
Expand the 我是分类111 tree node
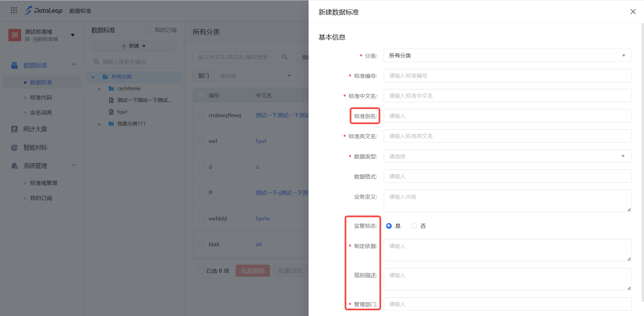(x=99, y=124)
